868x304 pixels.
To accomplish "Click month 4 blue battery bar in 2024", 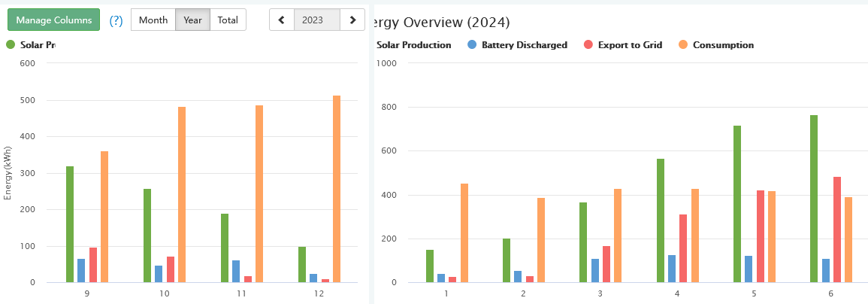I will click(672, 269).
